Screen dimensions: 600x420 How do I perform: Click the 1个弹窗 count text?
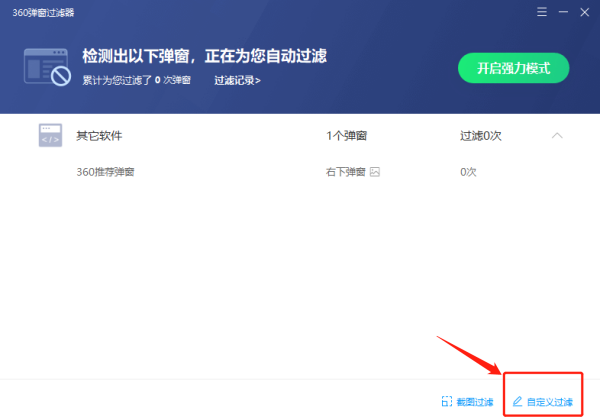346,136
